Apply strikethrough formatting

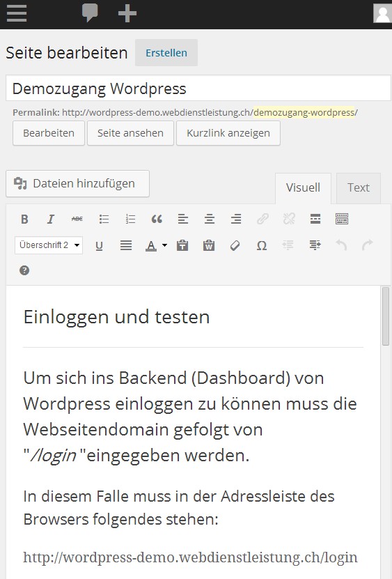(x=77, y=219)
